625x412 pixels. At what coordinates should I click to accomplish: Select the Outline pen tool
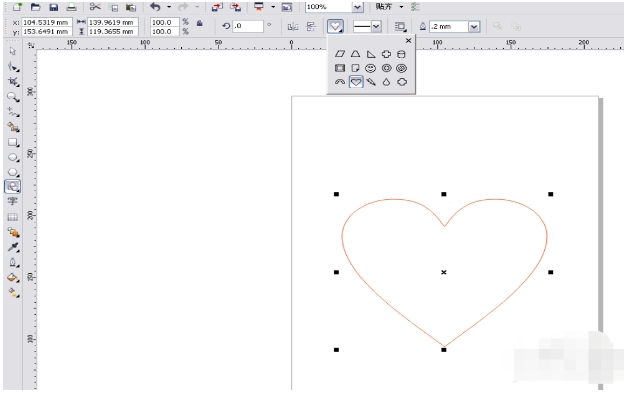(x=13, y=263)
